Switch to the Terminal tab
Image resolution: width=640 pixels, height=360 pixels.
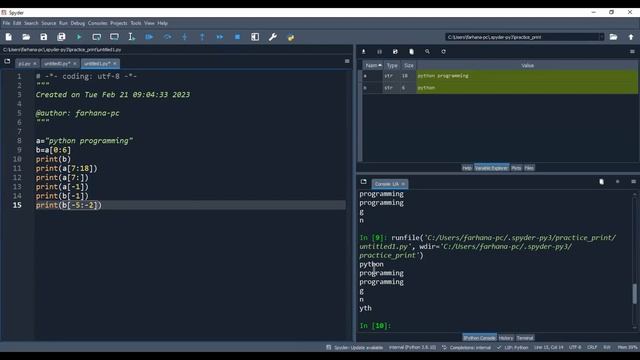(x=525, y=338)
